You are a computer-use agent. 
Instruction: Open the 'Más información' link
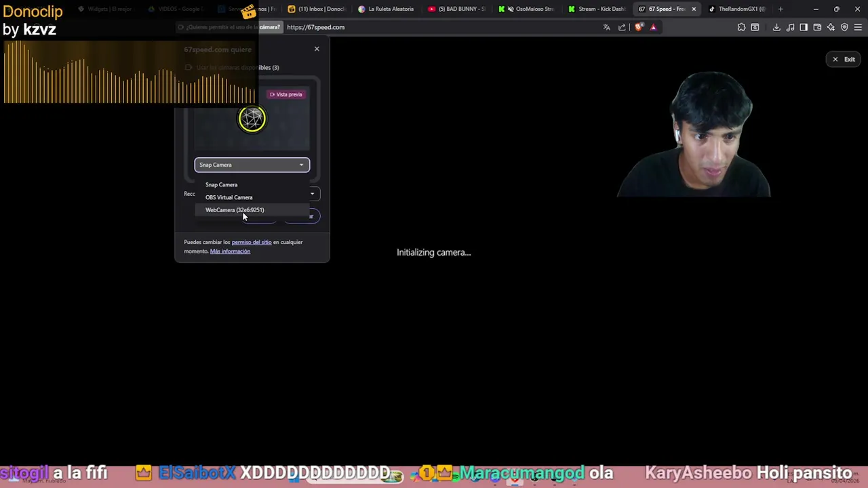pos(230,251)
